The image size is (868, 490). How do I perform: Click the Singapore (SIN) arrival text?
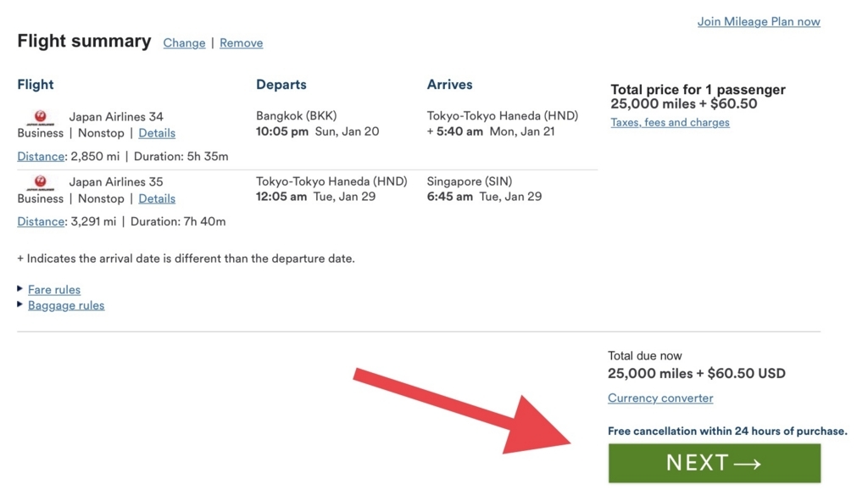pyautogui.click(x=470, y=181)
